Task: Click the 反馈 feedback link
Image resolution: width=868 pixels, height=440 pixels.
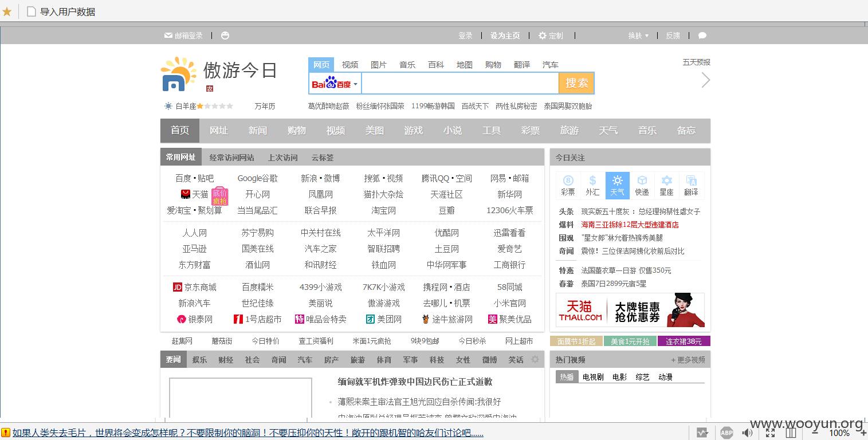Action: [673, 36]
